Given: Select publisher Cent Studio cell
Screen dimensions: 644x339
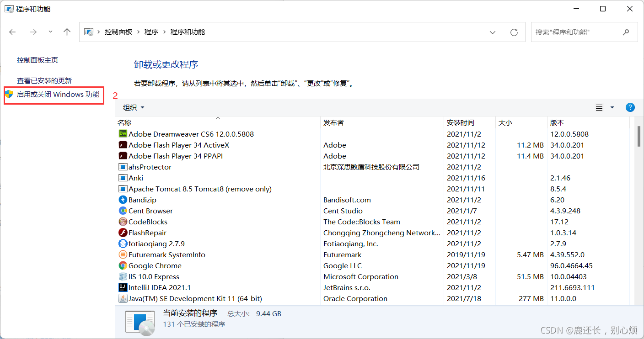Looking at the screenshot, I should [x=343, y=211].
